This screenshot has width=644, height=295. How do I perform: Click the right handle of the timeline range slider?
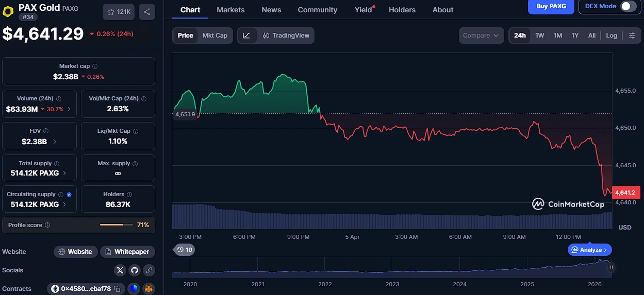(612, 267)
